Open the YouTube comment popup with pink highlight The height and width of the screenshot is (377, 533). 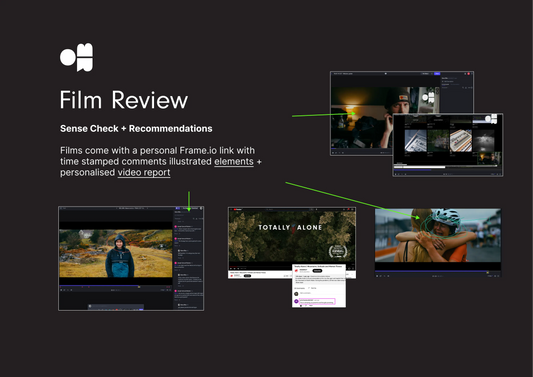pyautogui.click(x=319, y=286)
